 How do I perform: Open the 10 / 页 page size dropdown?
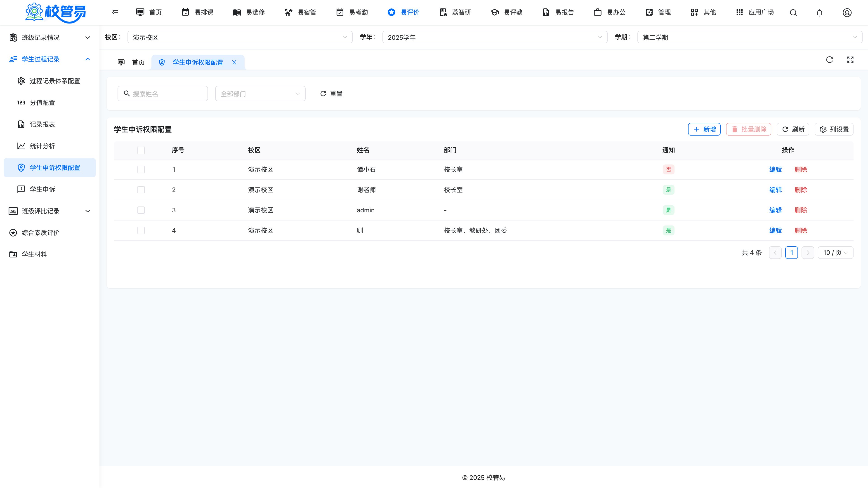tap(835, 253)
